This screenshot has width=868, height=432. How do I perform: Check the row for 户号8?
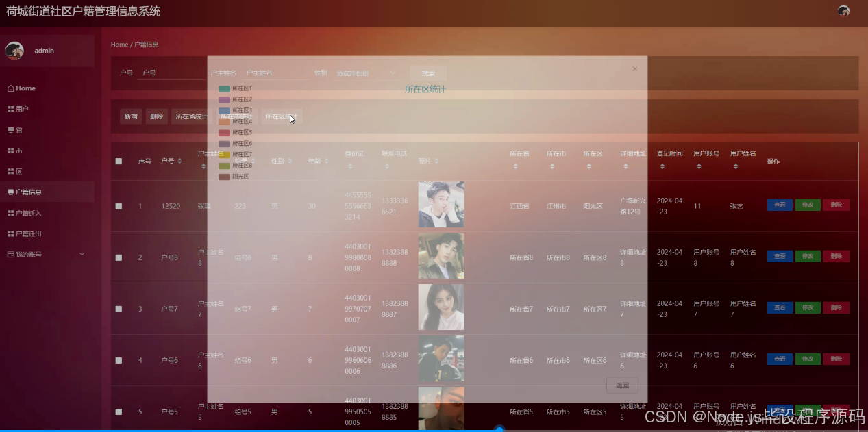119,257
